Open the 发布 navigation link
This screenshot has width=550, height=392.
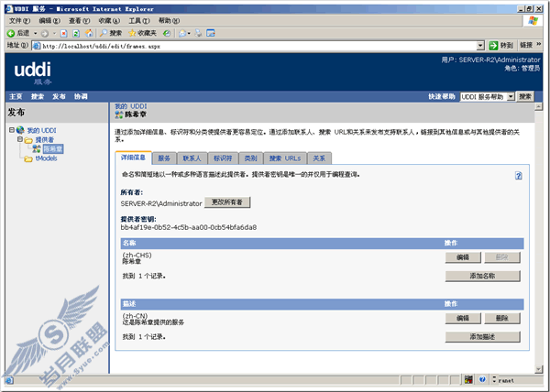pyautogui.click(x=59, y=97)
